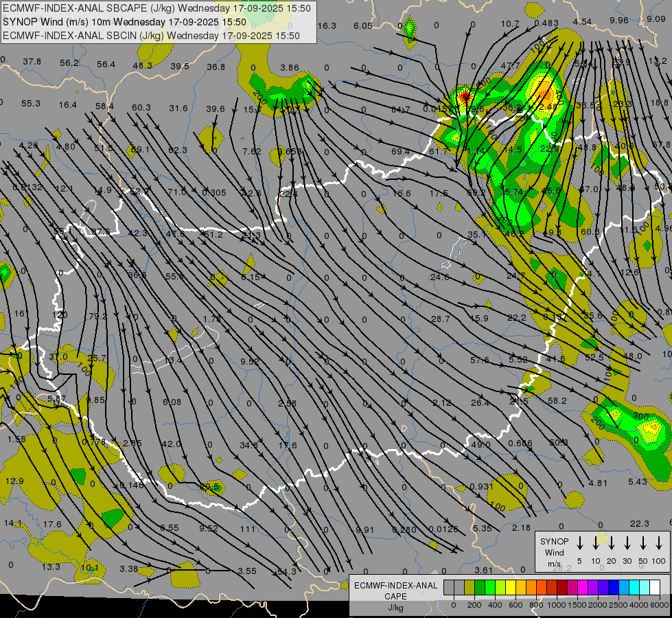Click the map value 13.3
Viewport: 672px width, 618px height.
(51, 566)
